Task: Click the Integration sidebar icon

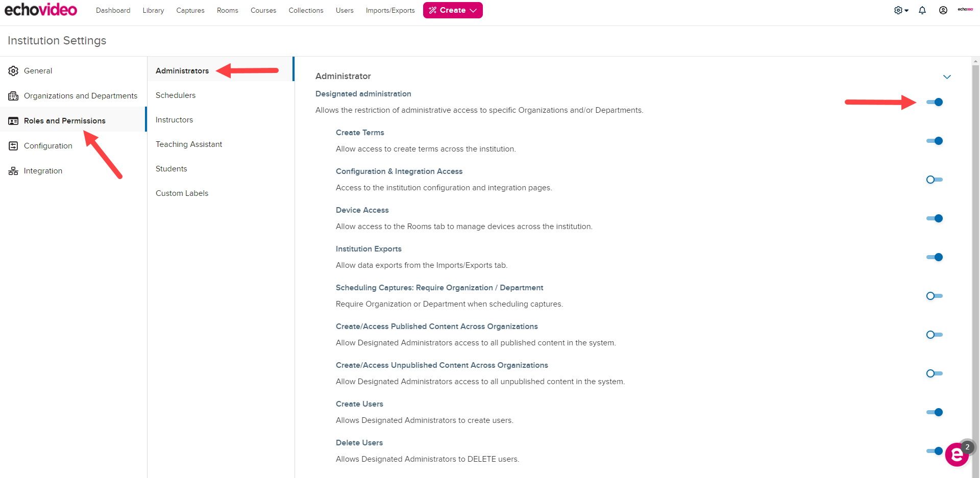Action: (13, 171)
